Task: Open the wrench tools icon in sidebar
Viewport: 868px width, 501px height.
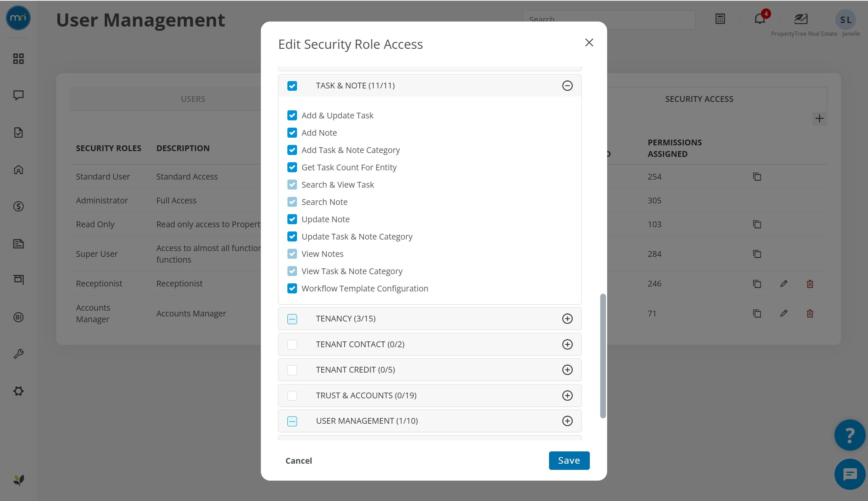Action: (x=18, y=354)
